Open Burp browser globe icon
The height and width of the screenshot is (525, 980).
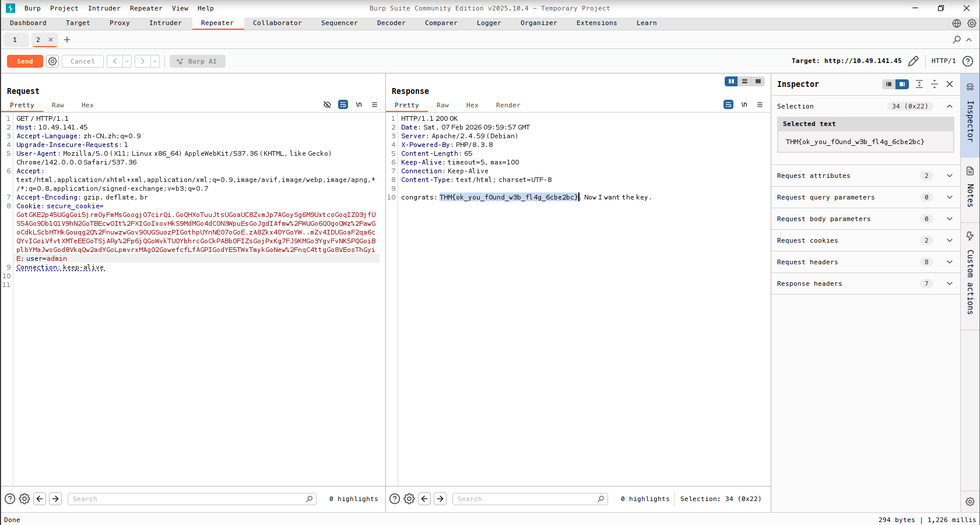tap(957, 23)
